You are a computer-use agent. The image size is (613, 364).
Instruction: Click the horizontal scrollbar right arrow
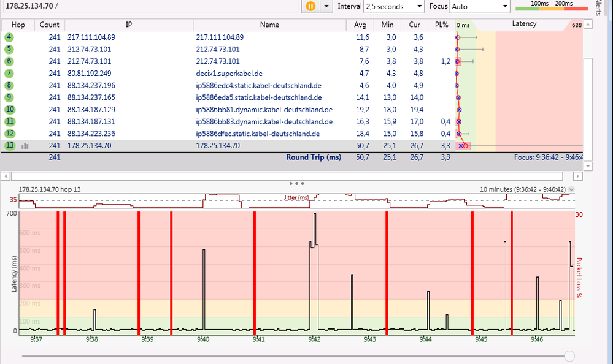click(x=578, y=176)
